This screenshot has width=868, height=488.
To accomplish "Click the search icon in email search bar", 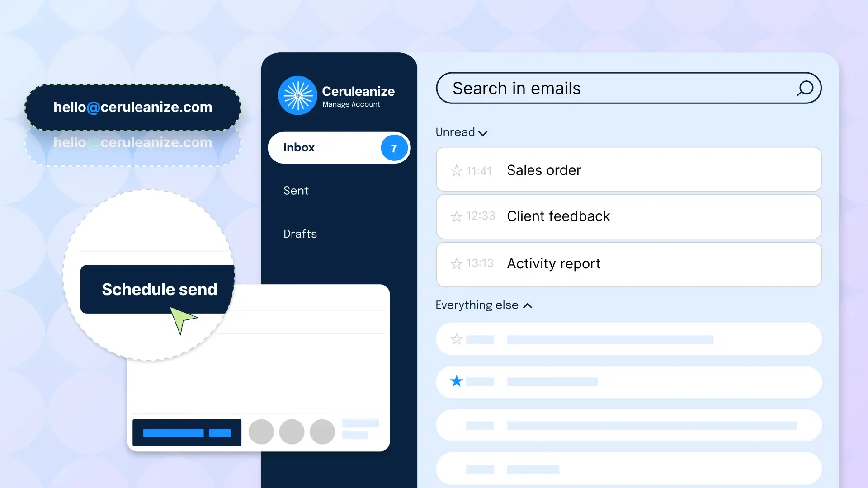I will pyautogui.click(x=806, y=88).
